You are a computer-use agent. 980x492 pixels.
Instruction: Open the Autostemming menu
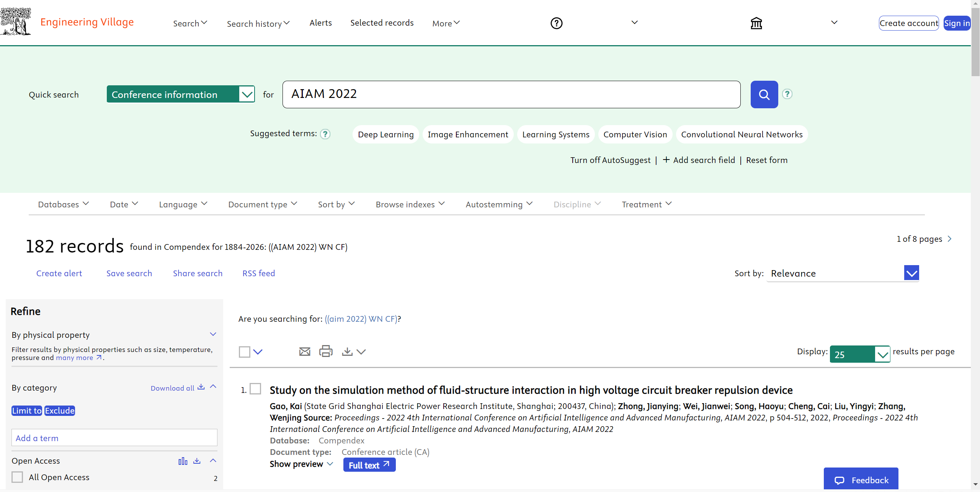pyautogui.click(x=499, y=204)
